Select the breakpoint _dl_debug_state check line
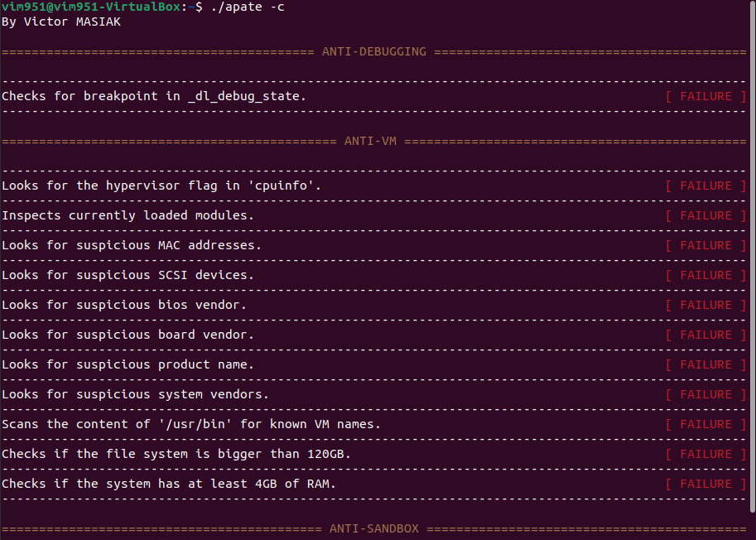Viewport: 756px width, 540px height. [x=153, y=95]
